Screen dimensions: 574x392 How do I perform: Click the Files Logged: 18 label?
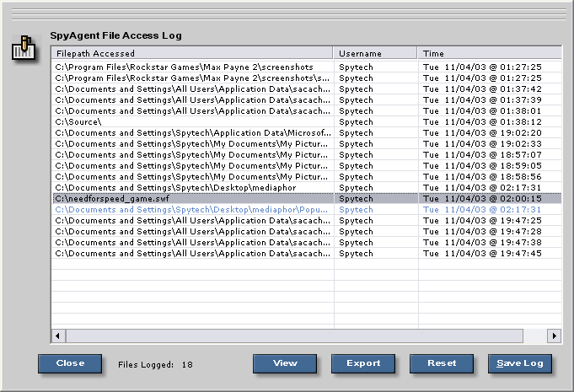[155, 364]
